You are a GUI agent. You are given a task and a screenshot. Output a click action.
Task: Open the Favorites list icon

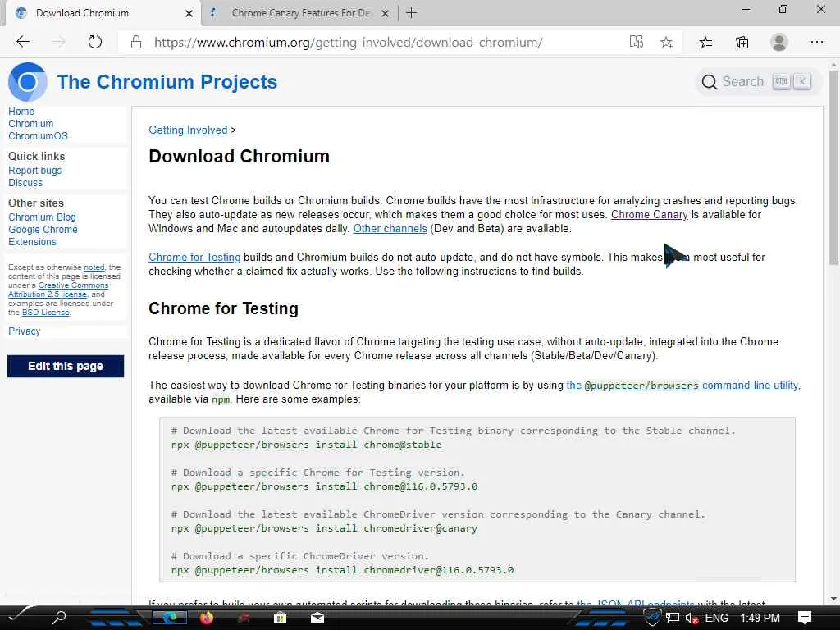(x=705, y=42)
